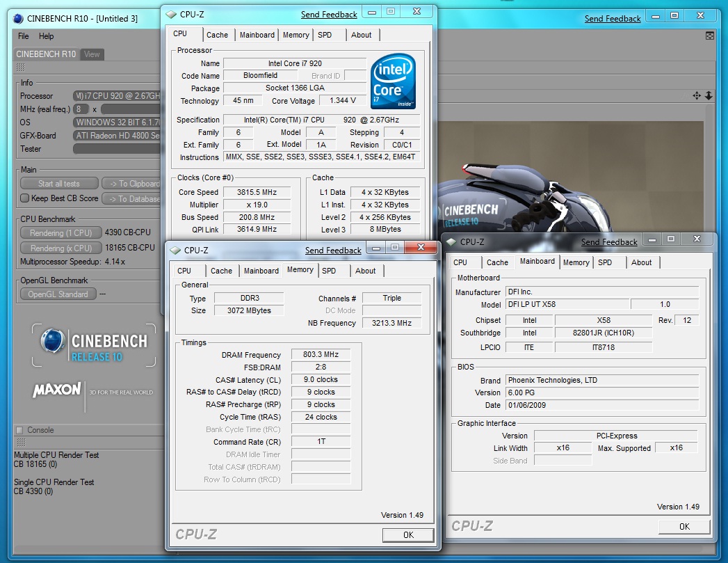Viewport: 728px width, 563px height.
Task: Click the zoom up-down arrow icon
Action: pyautogui.click(x=709, y=96)
